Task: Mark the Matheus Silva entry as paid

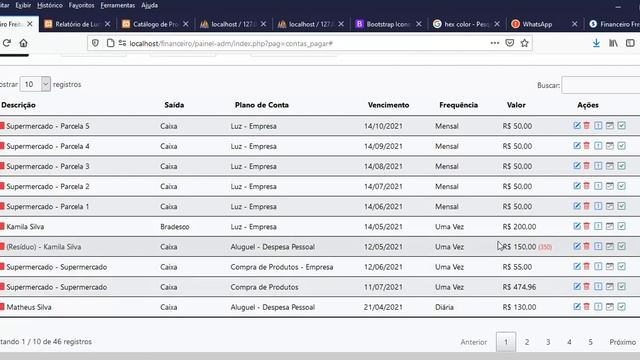Action: (x=622, y=307)
